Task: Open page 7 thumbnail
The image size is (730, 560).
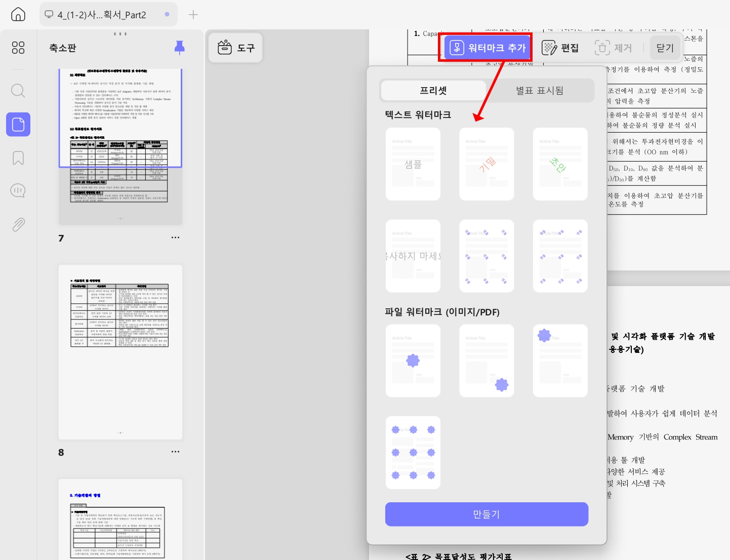Action: (120, 147)
